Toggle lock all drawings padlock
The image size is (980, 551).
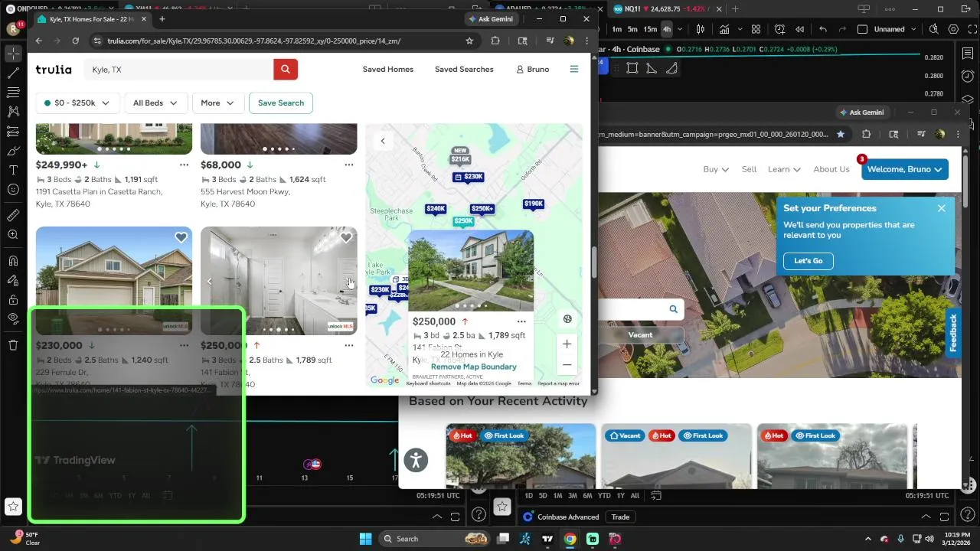pos(13,299)
